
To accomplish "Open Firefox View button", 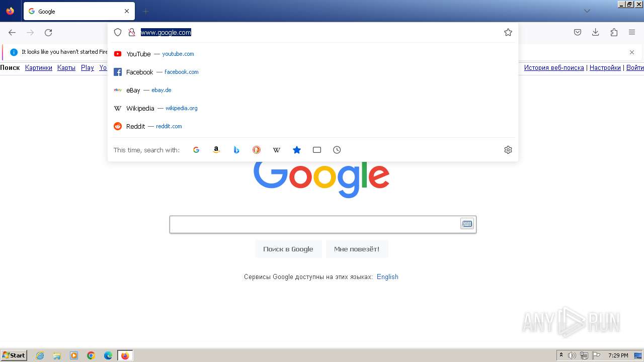I will click(x=10, y=11).
